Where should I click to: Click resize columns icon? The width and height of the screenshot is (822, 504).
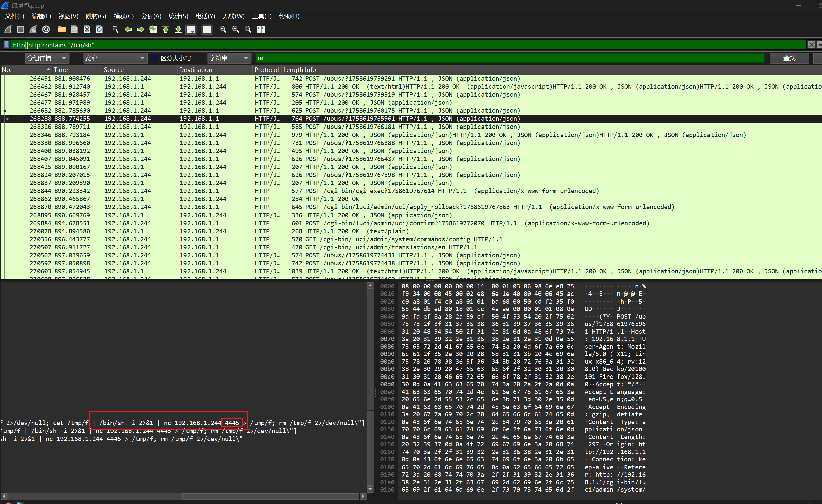coord(261,30)
